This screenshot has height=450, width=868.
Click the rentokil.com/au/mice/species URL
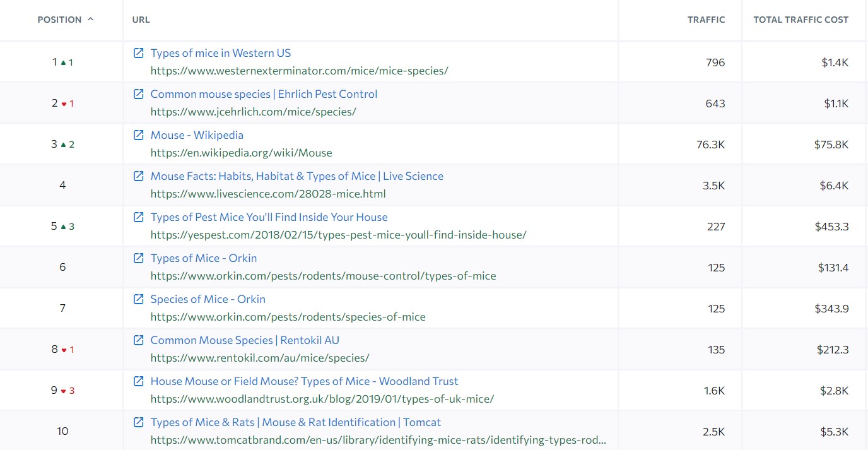(x=260, y=358)
